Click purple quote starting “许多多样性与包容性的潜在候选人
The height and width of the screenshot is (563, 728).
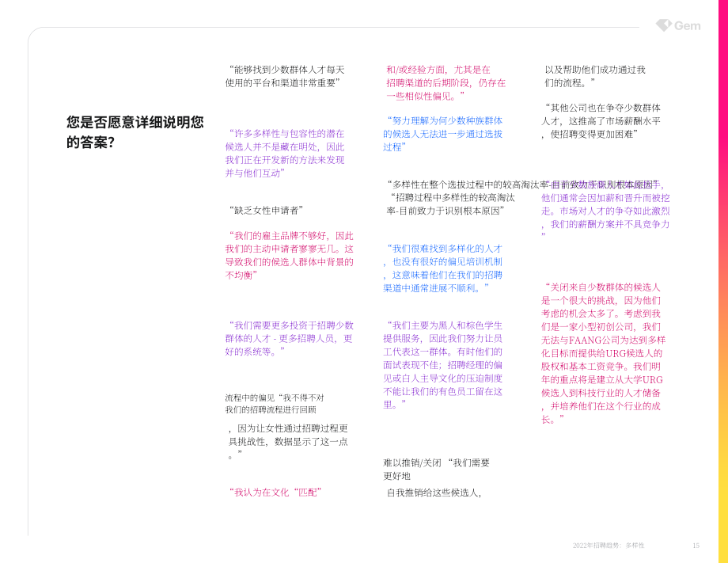[285, 154]
